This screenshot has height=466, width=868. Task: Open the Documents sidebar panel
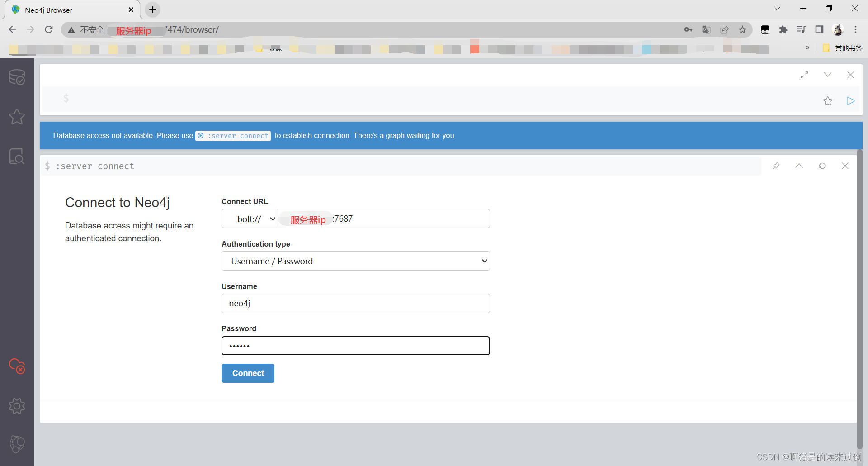pos(17,157)
